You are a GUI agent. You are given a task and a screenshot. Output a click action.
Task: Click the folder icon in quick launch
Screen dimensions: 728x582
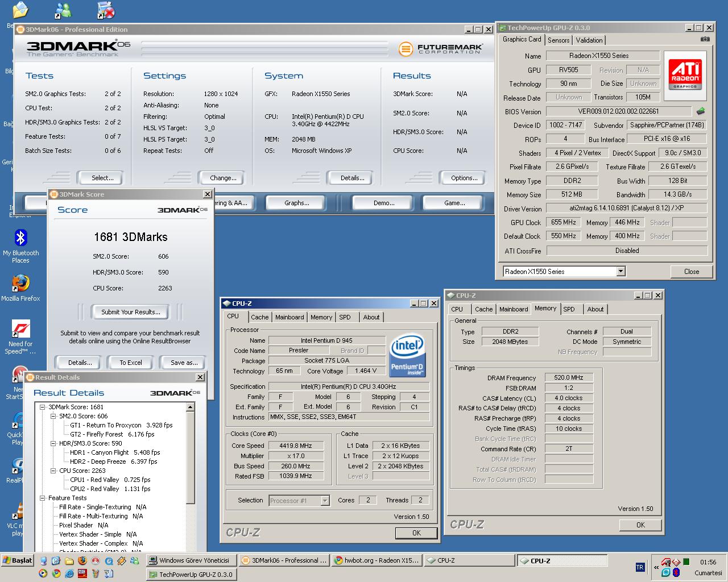tap(69, 560)
